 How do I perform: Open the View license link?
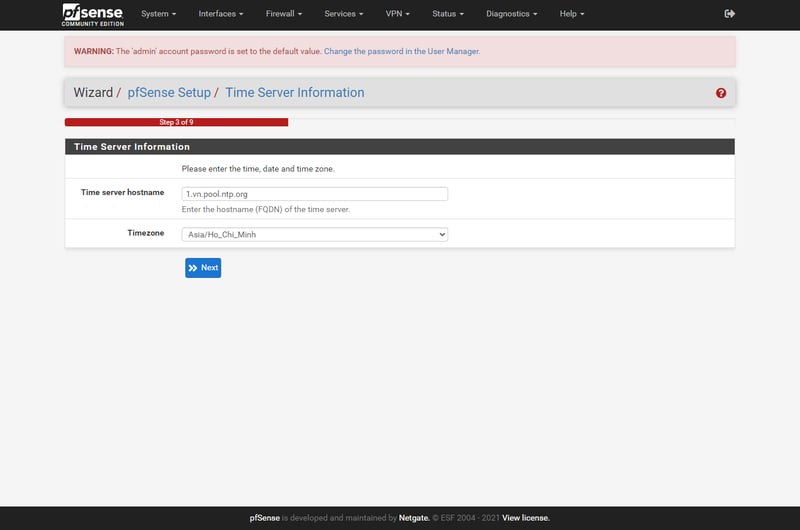click(x=526, y=518)
